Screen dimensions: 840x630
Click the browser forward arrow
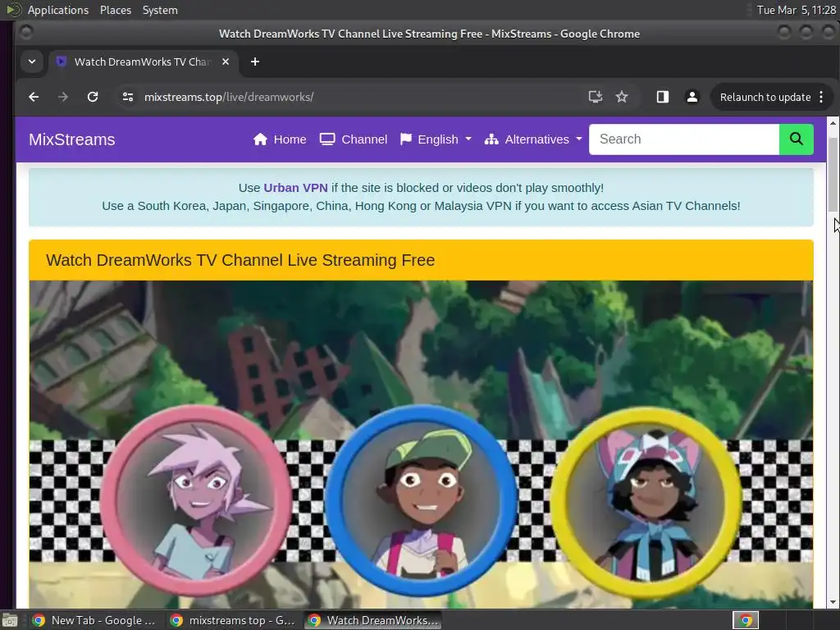click(x=62, y=97)
